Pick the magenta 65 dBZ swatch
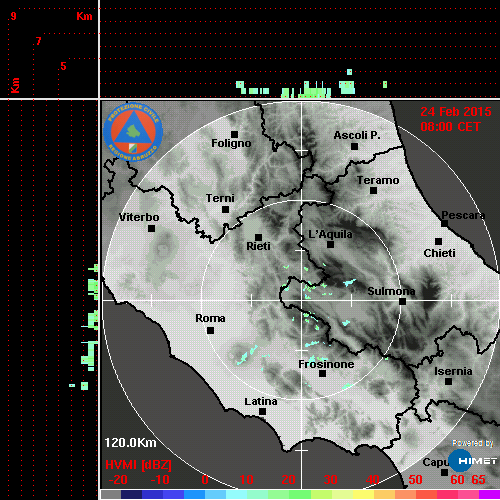The height and width of the screenshot is (500, 500). coord(489,495)
